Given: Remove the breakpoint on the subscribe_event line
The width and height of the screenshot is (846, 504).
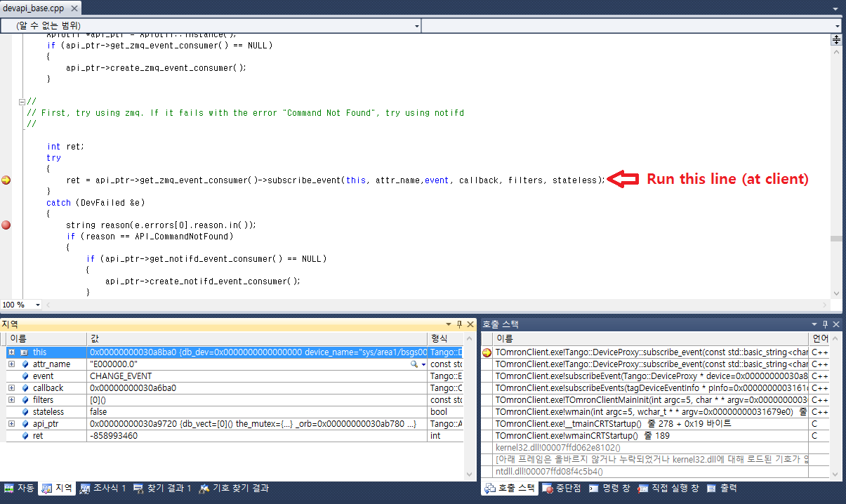Looking at the screenshot, I should [x=6, y=180].
